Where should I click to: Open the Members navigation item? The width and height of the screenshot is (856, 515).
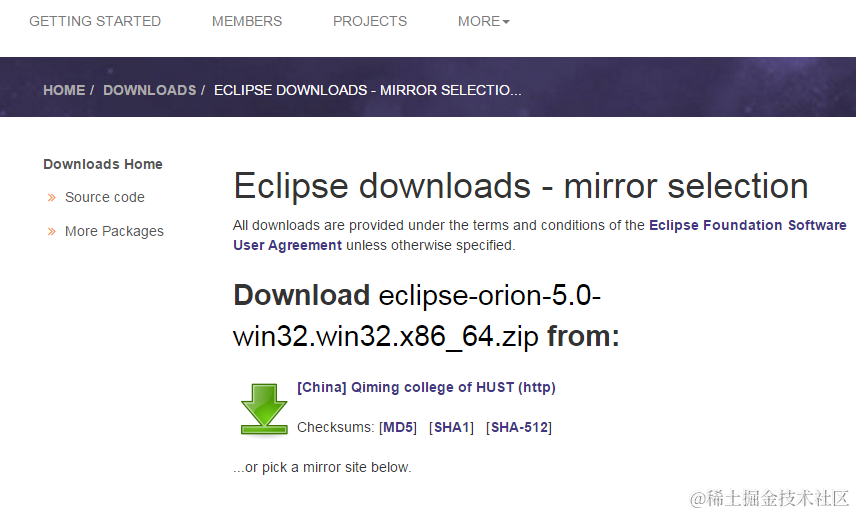pos(247,21)
